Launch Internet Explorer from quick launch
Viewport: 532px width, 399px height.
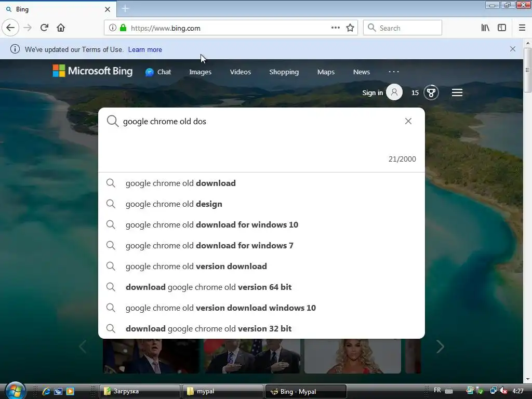46,391
